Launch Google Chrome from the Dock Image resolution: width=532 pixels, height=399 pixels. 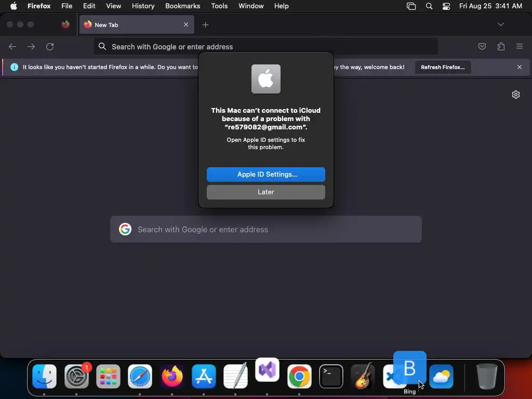(299, 376)
